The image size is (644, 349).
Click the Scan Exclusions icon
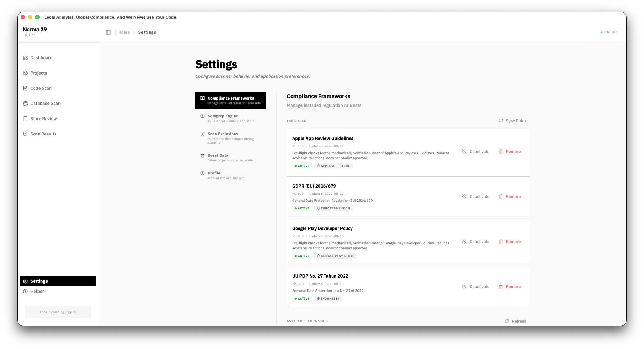(203, 134)
